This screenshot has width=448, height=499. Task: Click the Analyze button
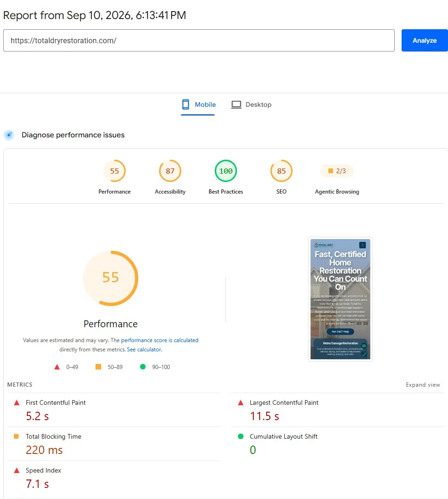pos(424,40)
